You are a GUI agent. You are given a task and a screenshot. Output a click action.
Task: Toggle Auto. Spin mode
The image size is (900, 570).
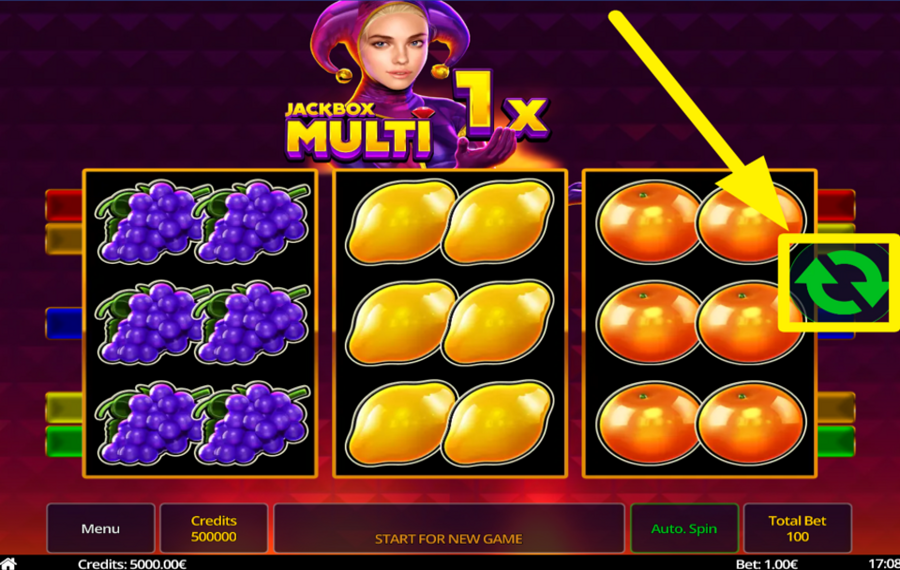click(x=684, y=528)
